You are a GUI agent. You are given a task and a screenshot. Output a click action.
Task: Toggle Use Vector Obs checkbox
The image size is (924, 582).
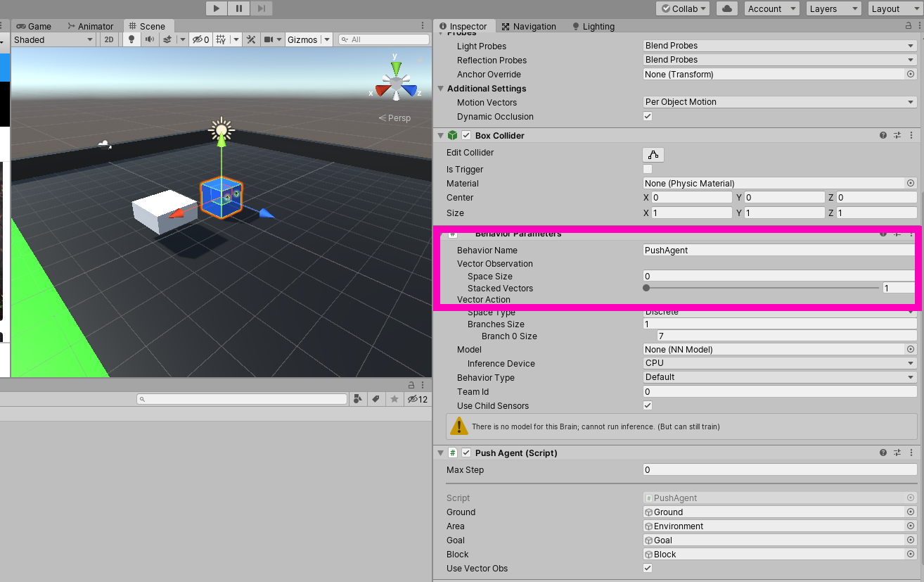[x=648, y=568]
